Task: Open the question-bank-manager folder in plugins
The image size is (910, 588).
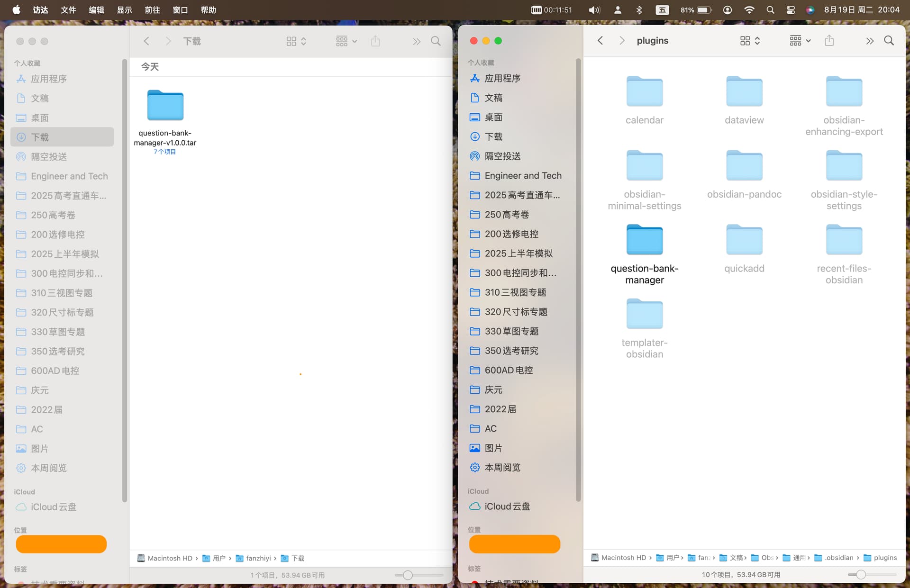Action: point(644,240)
